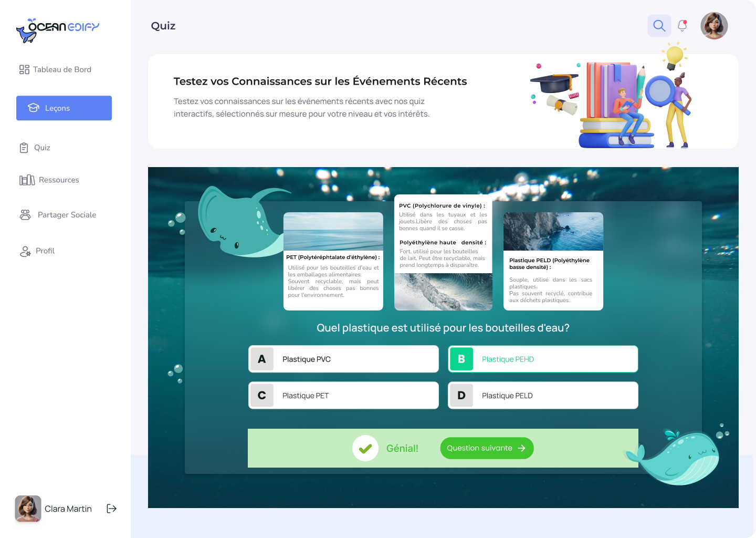Viewport: 756px width, 538px height.
Task: Click the PVC card wave image
Action: click(443, 292)
